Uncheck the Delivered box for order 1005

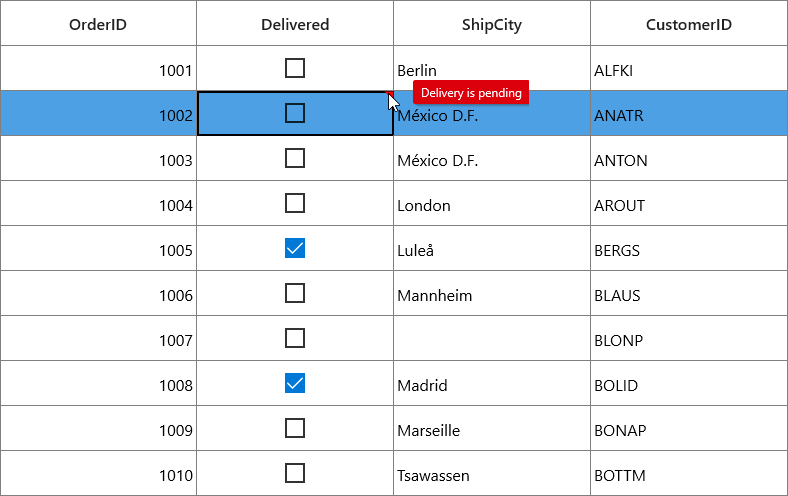pos(294,248)
